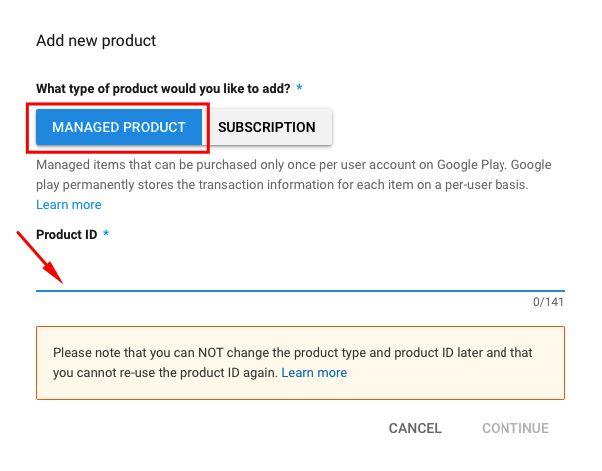The height and width of the screenshot is (471, 602).
Task: Click the asterisk next to Product ID
Action: [106, 233]
